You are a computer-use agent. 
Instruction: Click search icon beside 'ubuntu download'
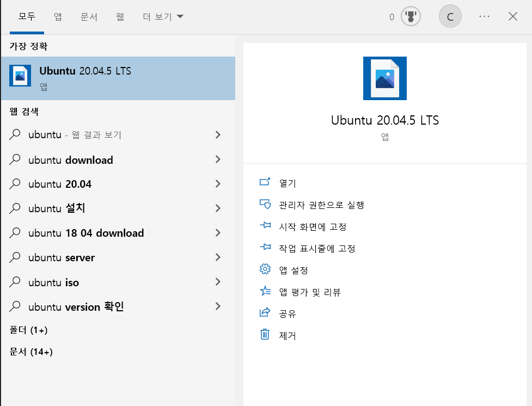pos(15,159)
